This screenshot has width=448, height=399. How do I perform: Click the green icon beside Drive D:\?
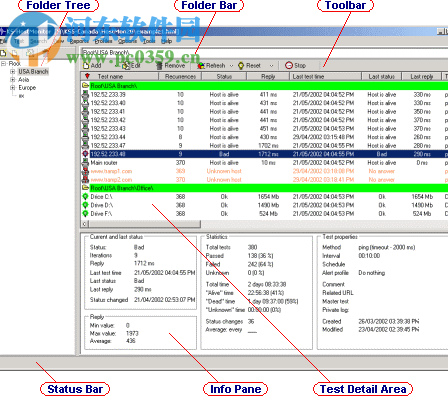(x=85, y=205)
